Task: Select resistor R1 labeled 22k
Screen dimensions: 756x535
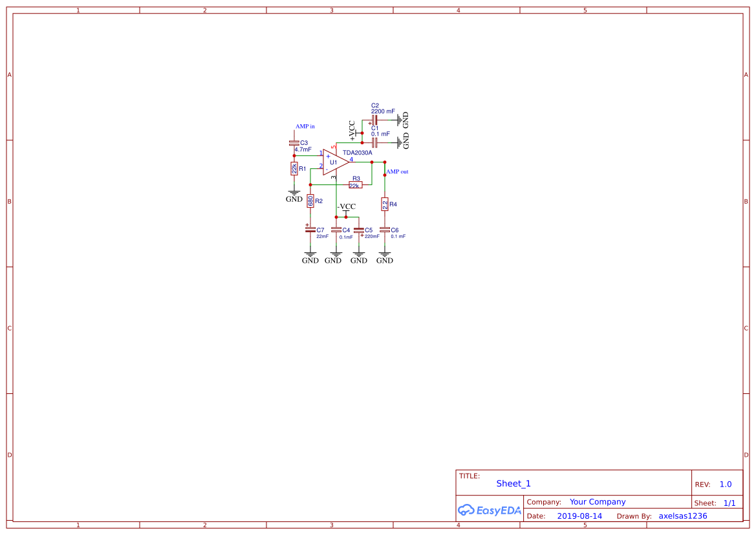Action: tap(293, 168)
